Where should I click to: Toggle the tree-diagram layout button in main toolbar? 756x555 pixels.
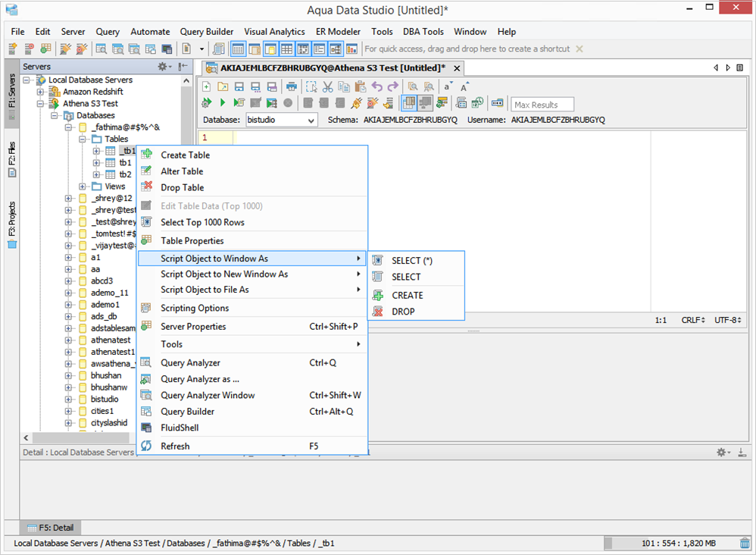[x=336, y=49]
